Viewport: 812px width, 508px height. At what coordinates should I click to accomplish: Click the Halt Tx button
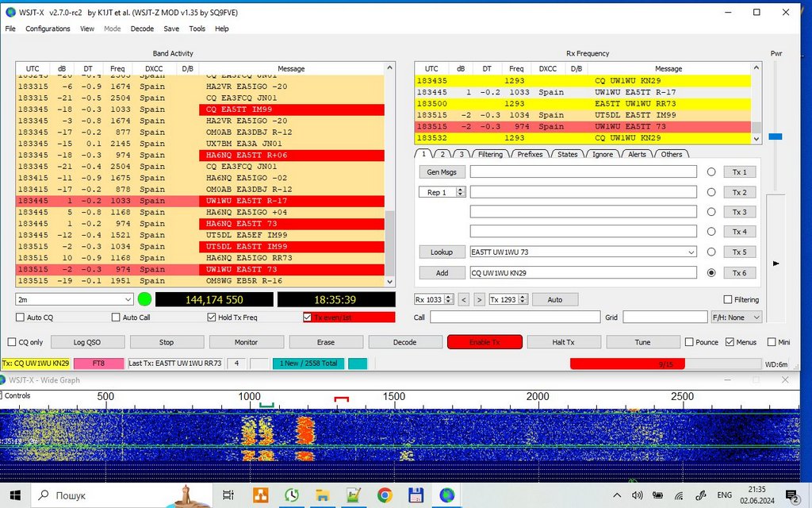pyautogui.click(x=563, y=342)
